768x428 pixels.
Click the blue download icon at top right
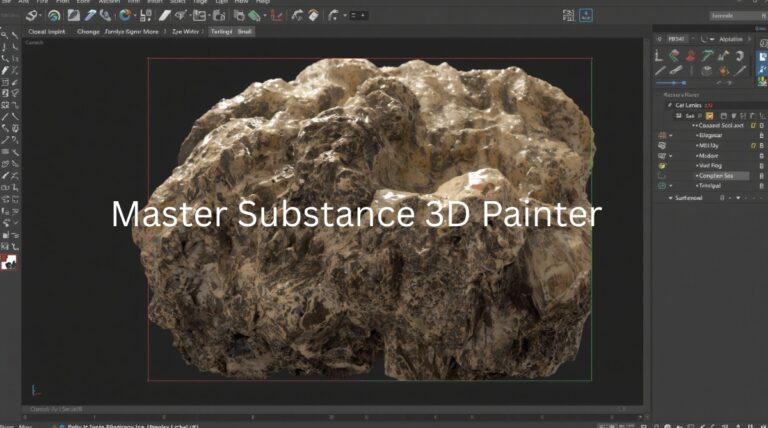(x=586, y=15)
